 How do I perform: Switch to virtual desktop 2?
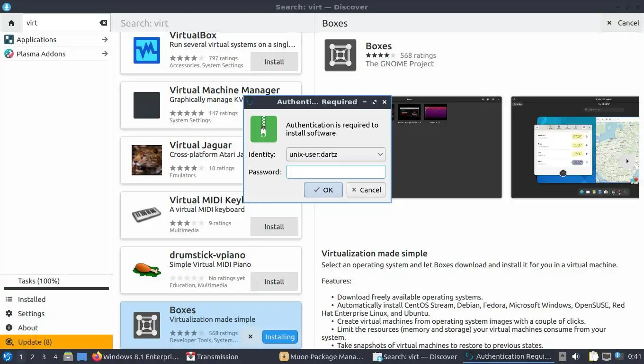click(x=33, y=356)
